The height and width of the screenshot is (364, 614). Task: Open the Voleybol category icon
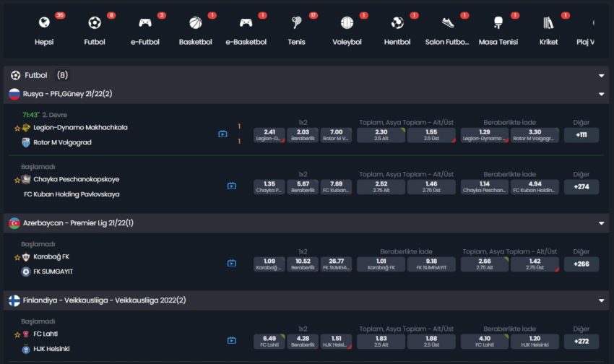tap(347, 23)
